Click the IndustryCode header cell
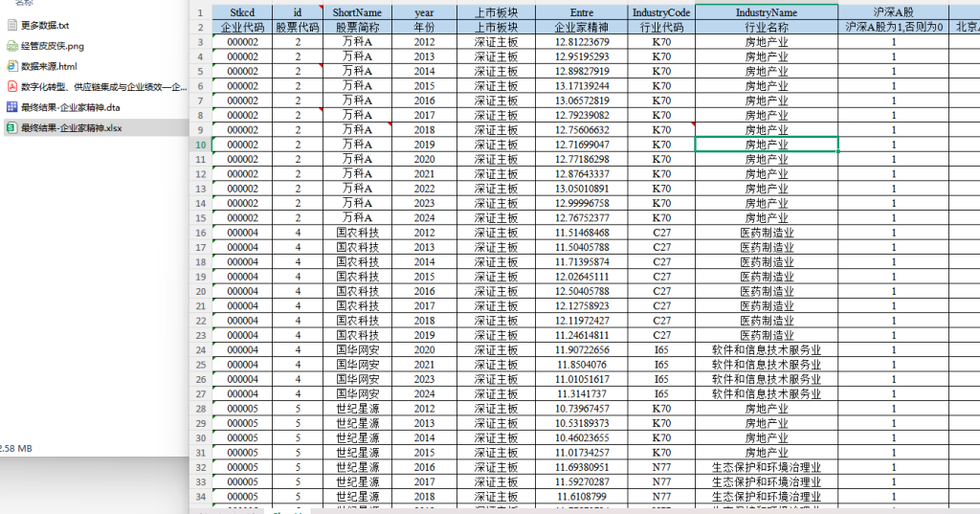This screenshot has width=980, height=514. [x=661, y=12]
